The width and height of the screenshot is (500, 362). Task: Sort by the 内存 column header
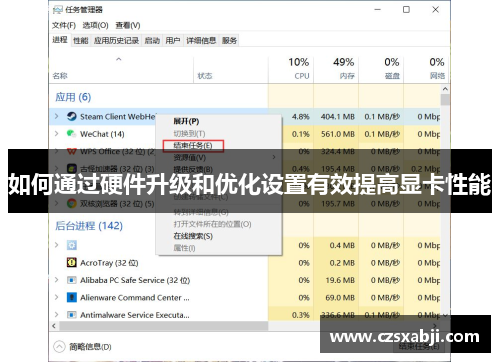336,69
